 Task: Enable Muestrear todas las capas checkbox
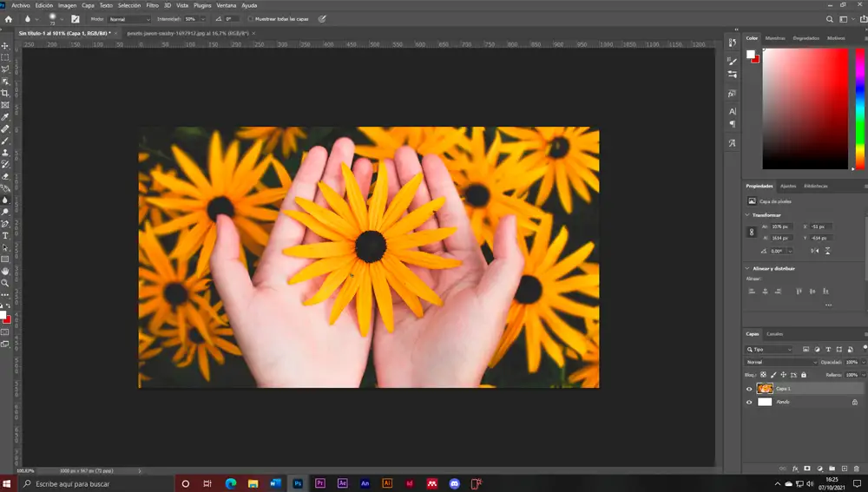point(250,19)
